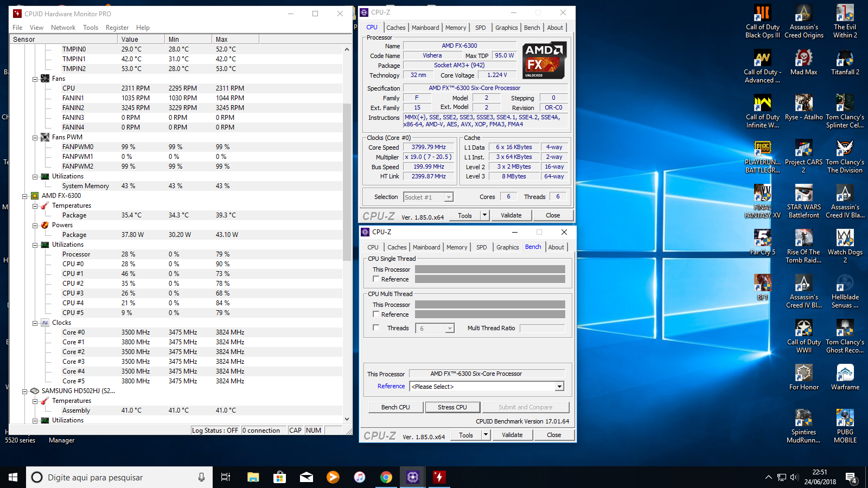Switch to Memory tab in top CPU-Z
Viewport: 868px width, 488px height.
(x=456, y=28)
